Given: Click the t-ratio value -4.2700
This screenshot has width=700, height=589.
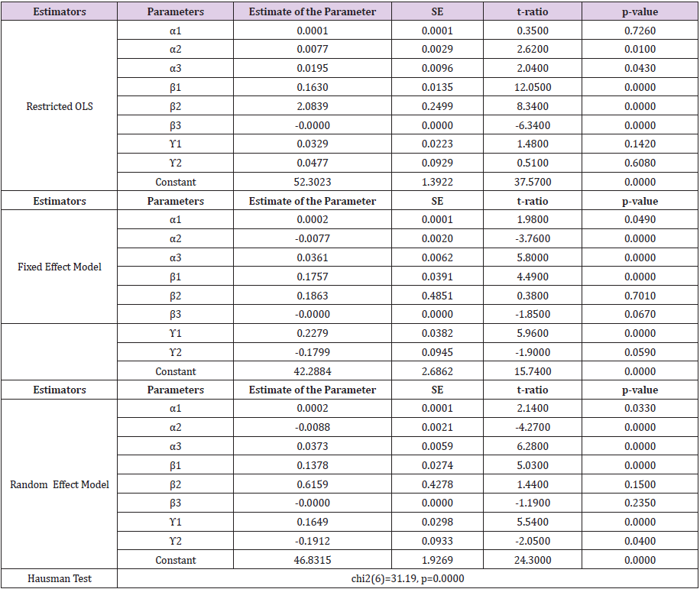Looking at the screenshot, I should (x=533, y=428).
